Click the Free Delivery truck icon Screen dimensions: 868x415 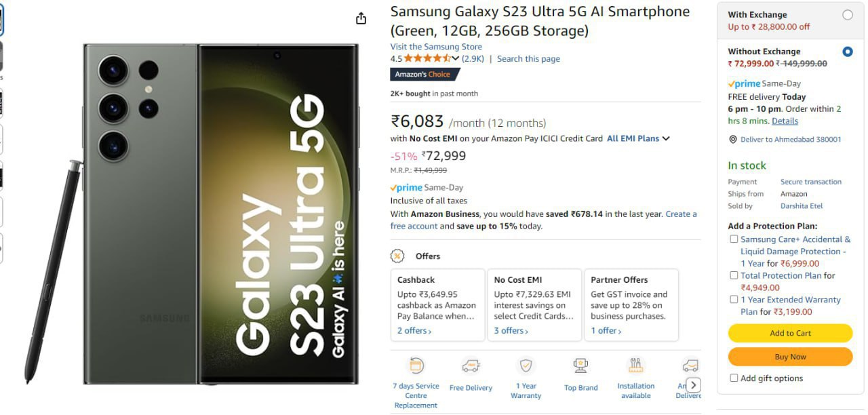tap(471, 366)
